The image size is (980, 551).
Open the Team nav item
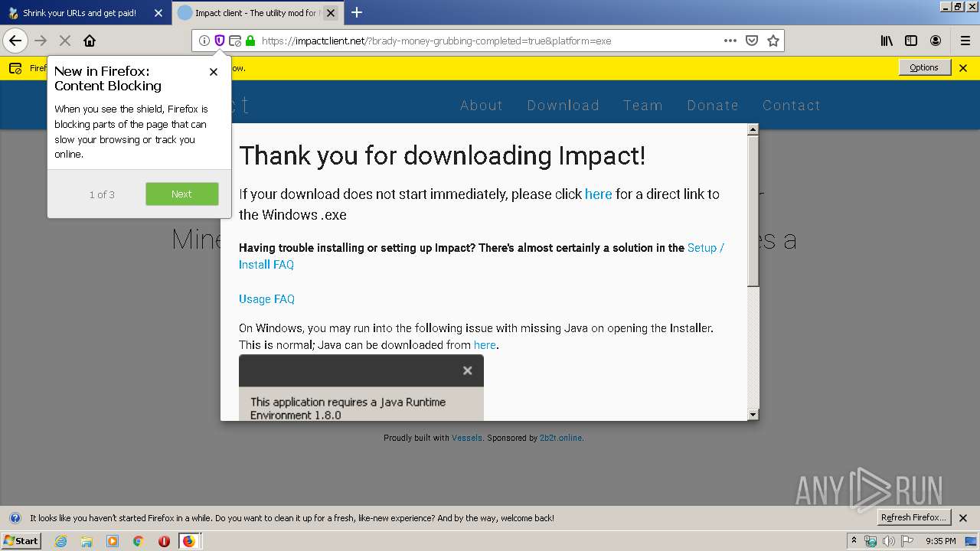pos(643,106)
